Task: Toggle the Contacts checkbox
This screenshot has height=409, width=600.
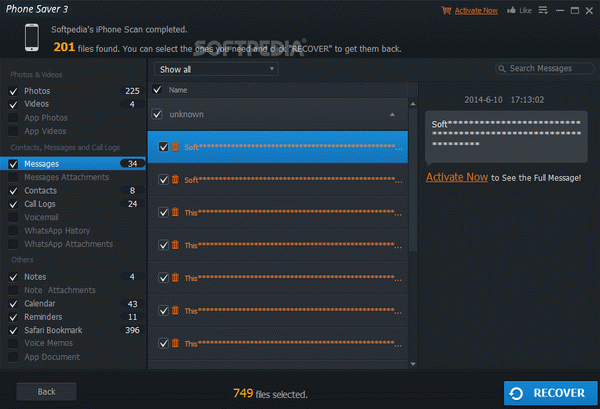Action: click(13, 191)
